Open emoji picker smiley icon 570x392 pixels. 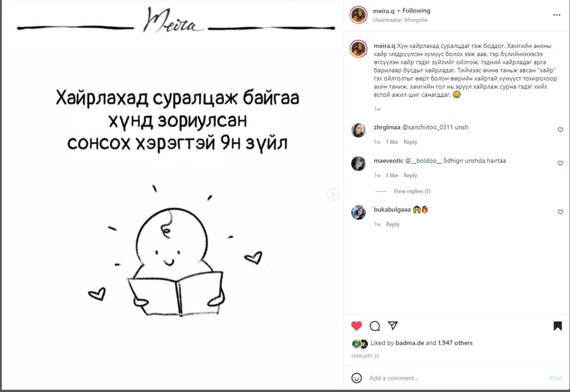pyautogui.click(x=357, y=378)
